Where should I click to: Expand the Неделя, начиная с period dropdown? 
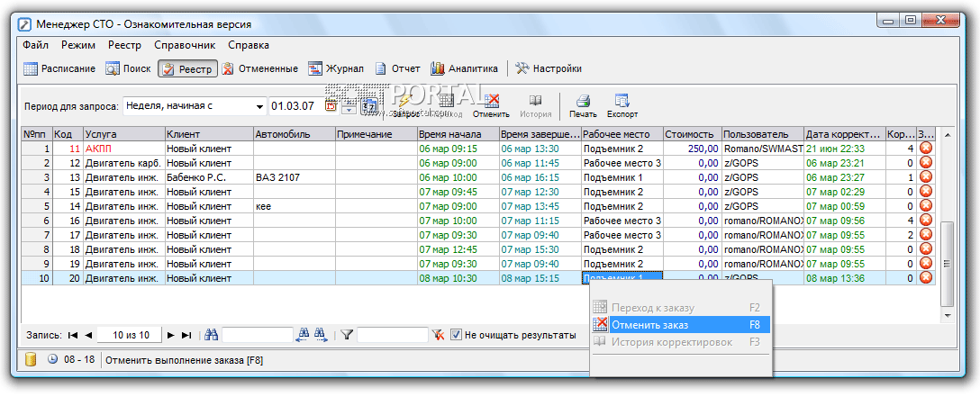260,106
